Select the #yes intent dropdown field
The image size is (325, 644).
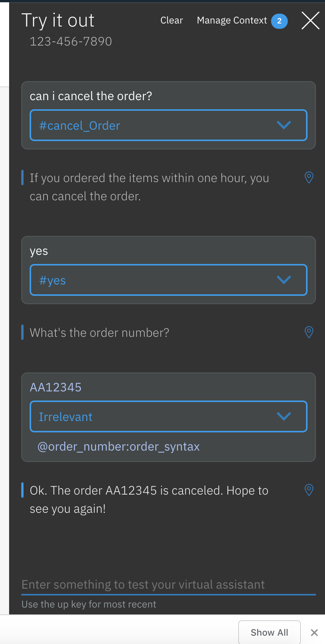point(169,280)
